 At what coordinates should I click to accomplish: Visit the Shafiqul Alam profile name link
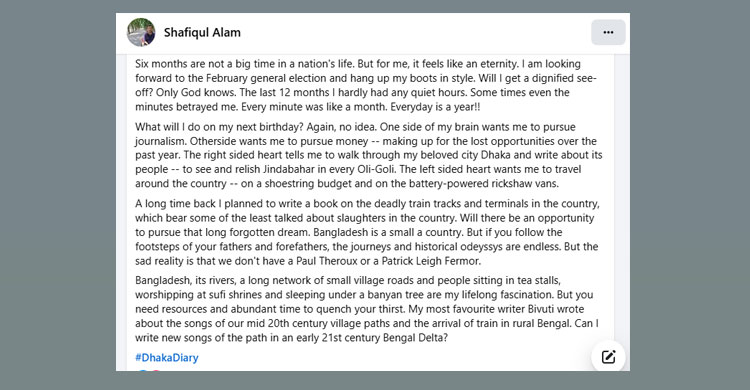pos(202,33)
